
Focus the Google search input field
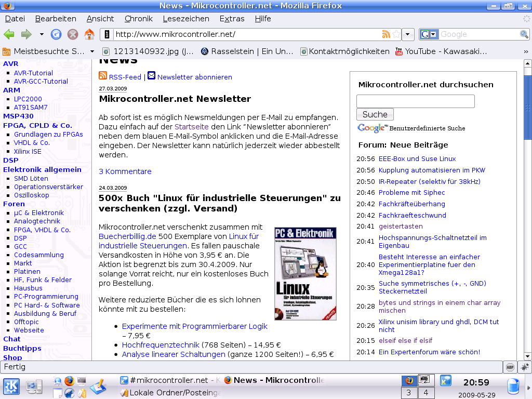pos(479,34)
